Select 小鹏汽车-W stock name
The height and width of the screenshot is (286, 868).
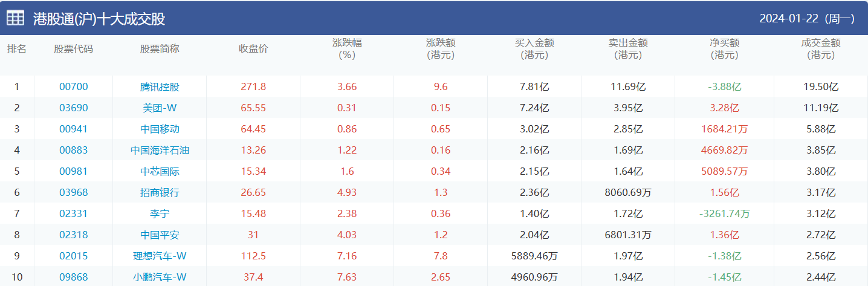(x=160, y=277)
